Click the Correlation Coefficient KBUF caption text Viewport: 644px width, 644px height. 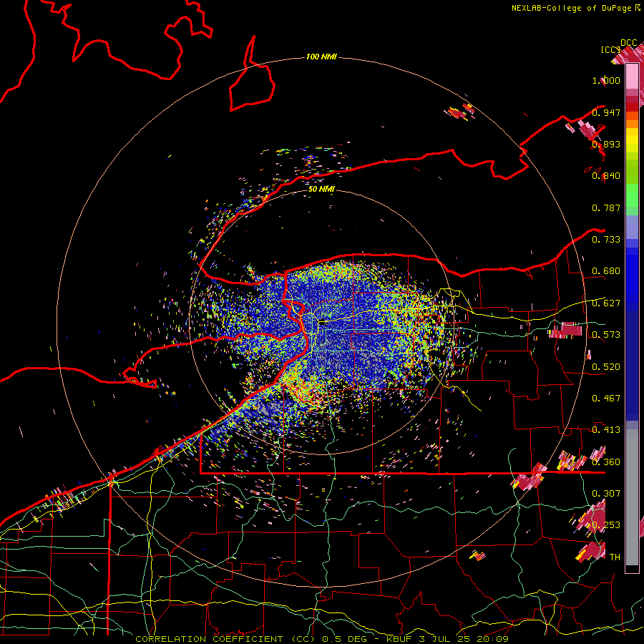(321, 639)
